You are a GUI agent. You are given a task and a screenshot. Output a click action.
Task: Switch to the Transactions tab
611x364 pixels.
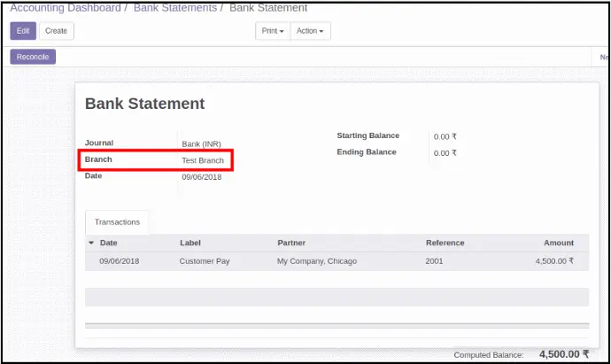pos(117,221)
